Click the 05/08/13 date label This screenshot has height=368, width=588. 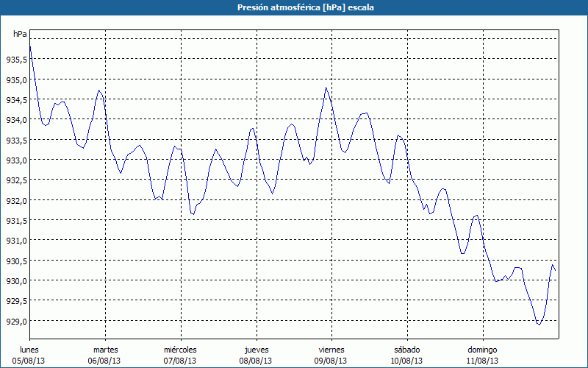click(x=29, y=361)
